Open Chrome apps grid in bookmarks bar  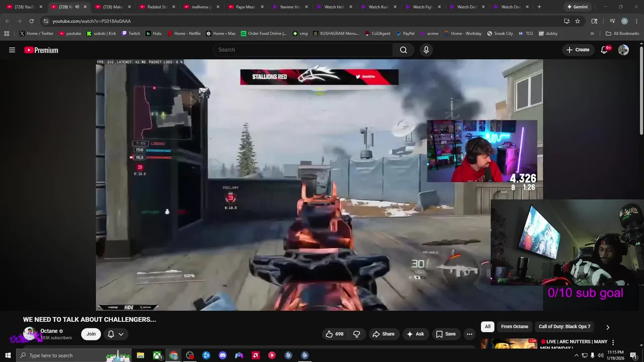tap(7, 33)
